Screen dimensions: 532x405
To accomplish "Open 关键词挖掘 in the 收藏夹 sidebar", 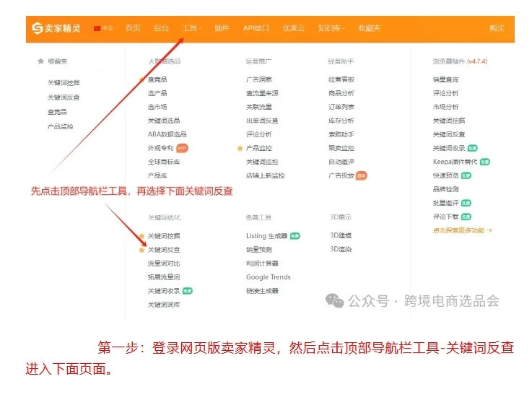I will (64, 83).
